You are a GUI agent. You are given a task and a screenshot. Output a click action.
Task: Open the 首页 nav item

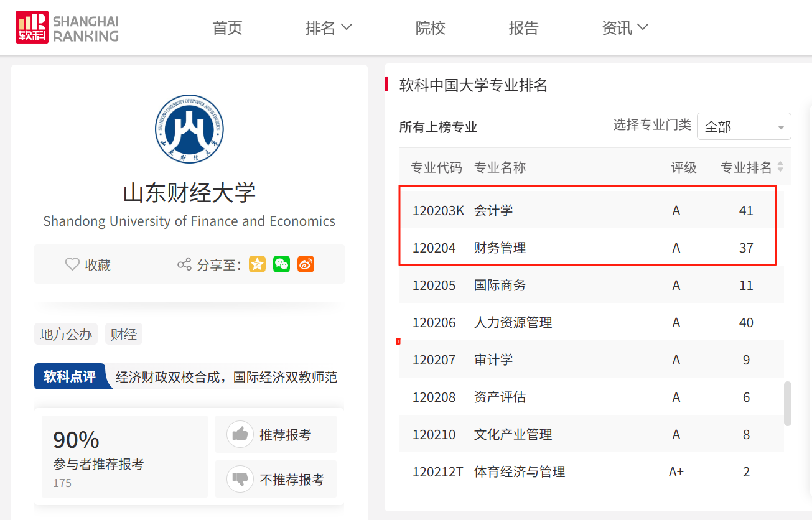(x=227, y=28)
